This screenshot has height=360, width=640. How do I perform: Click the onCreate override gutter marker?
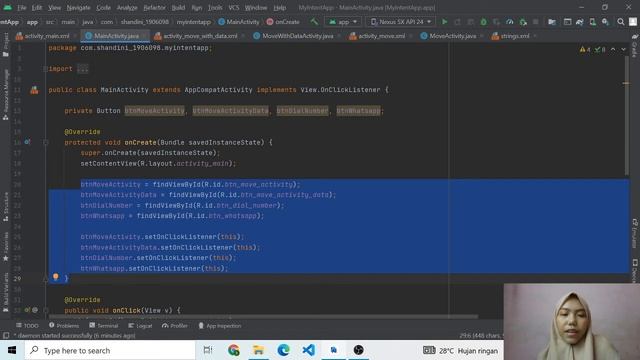(27, 142)
